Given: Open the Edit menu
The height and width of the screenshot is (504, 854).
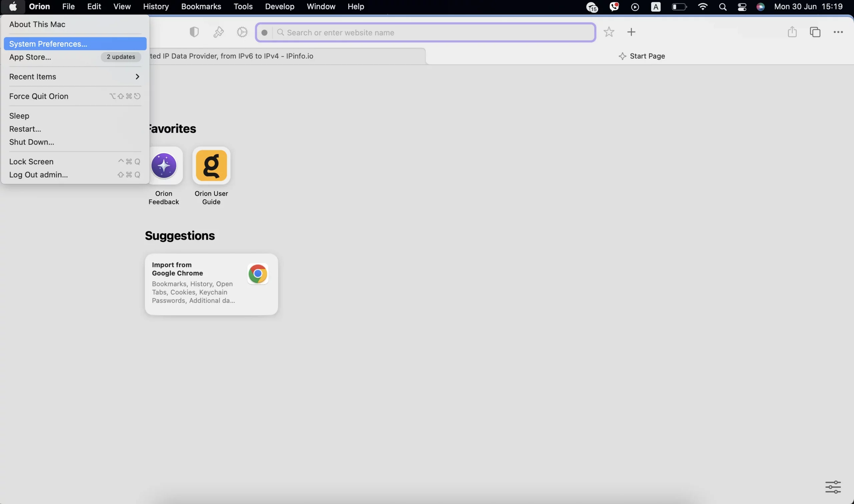Looking at the screenshot, I should tap(94, 6).
